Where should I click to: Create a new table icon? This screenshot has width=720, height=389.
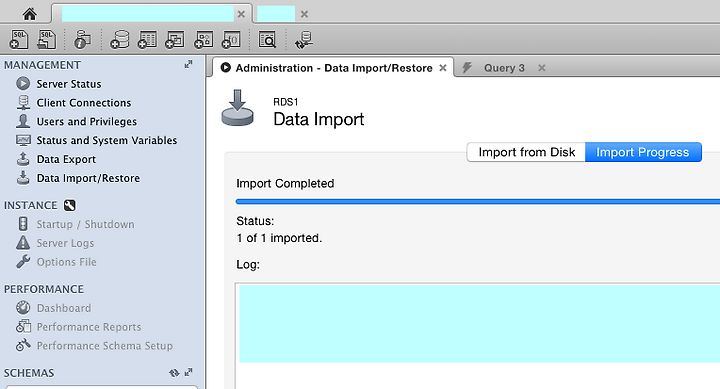click(147, 39)
